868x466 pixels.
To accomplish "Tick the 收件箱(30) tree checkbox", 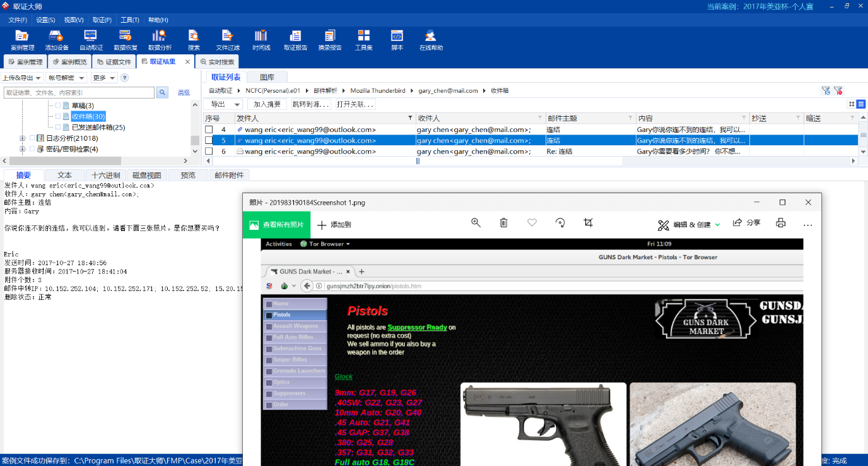I will coord(58,116).
